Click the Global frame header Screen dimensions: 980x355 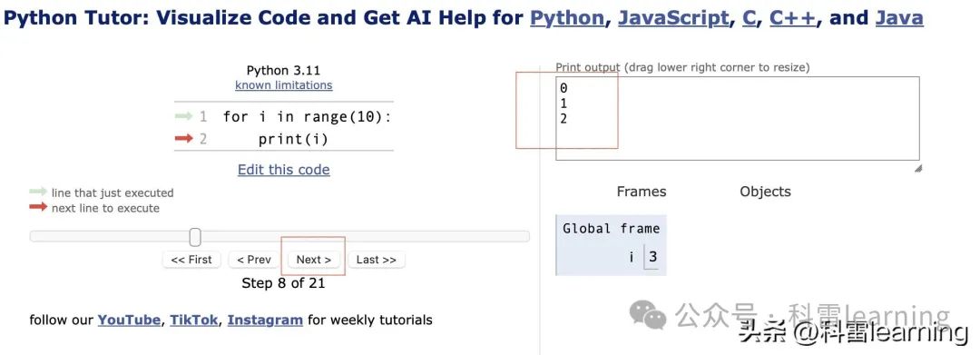[612, 229]
